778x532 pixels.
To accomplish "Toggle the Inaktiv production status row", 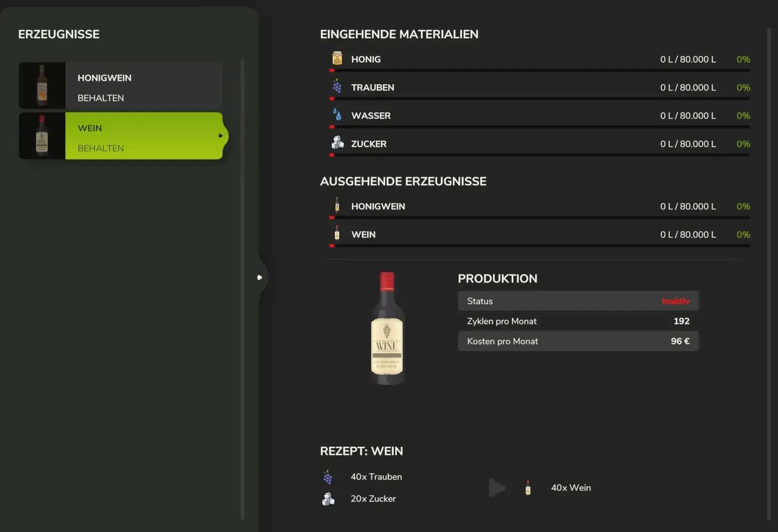I will tap(578, 301).
